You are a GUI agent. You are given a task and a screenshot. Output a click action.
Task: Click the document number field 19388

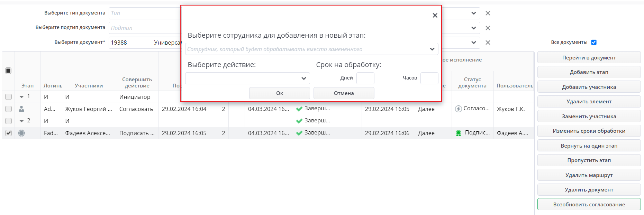coord(130,43)
